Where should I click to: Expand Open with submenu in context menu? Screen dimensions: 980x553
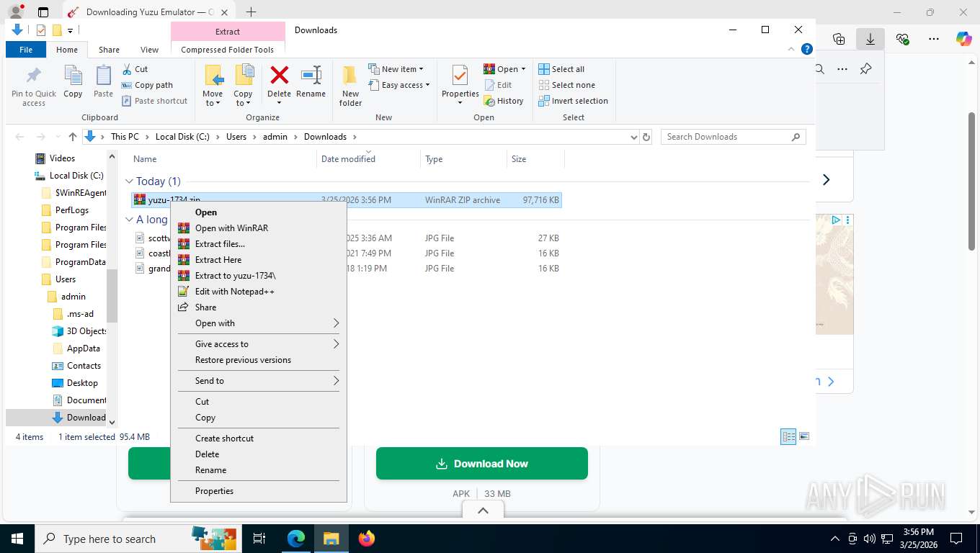258,323
